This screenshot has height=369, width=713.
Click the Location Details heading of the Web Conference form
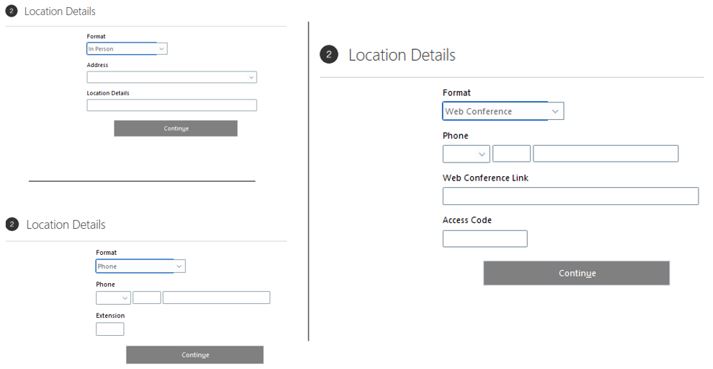402,55
